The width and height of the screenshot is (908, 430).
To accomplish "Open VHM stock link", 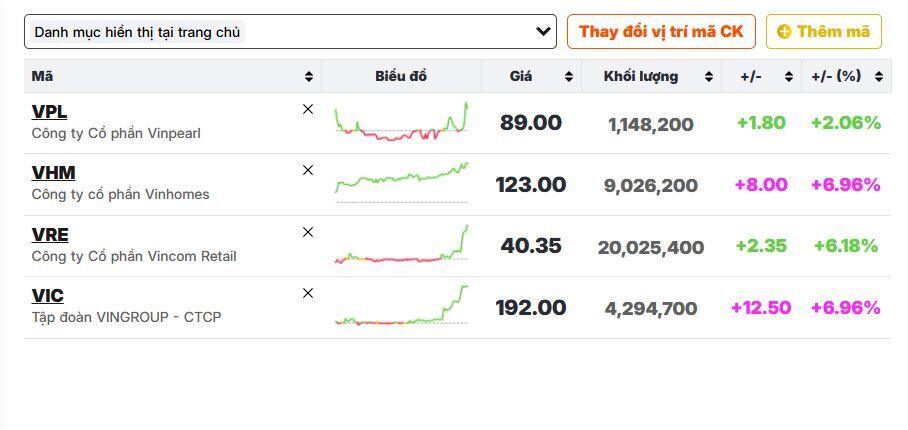I will pyautogui.click(x=53, y=172).
